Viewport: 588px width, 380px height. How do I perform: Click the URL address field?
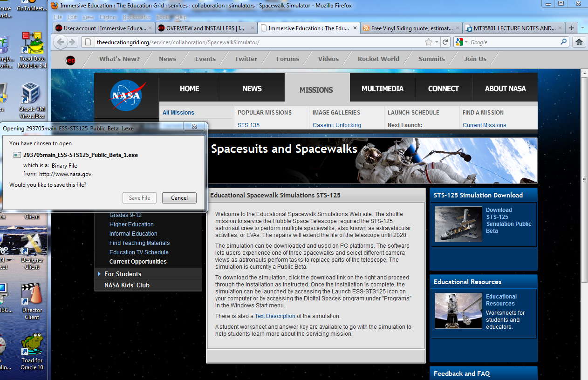(x=259, y=42)
